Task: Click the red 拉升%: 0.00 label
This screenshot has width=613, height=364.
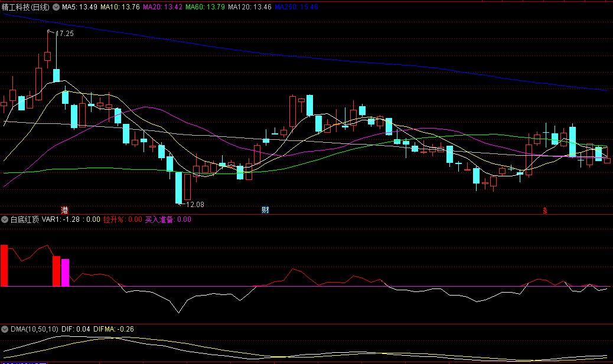Action: tap(123, 219)
